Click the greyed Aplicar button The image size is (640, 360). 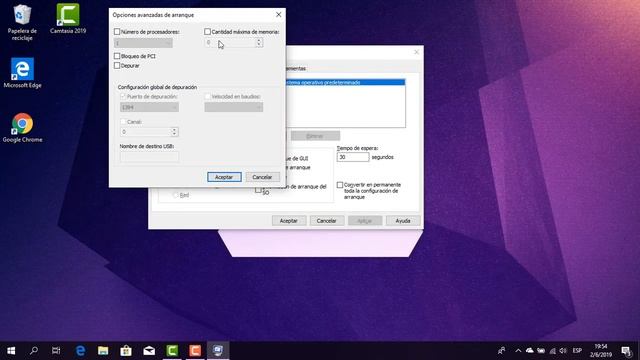coord(365,221)
